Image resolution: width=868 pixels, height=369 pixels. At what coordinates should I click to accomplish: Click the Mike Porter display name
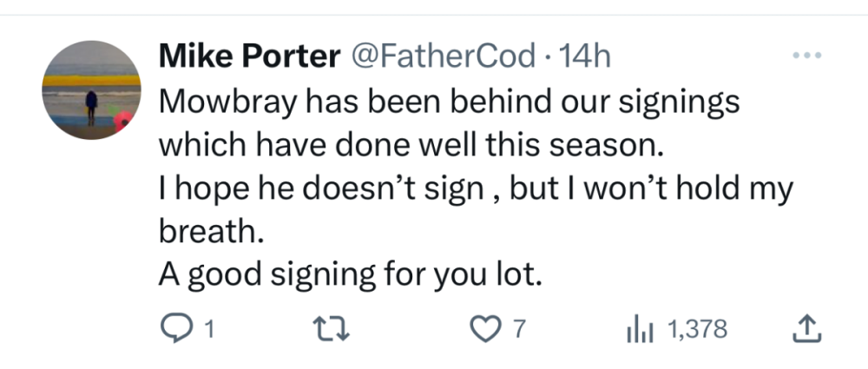249,56
